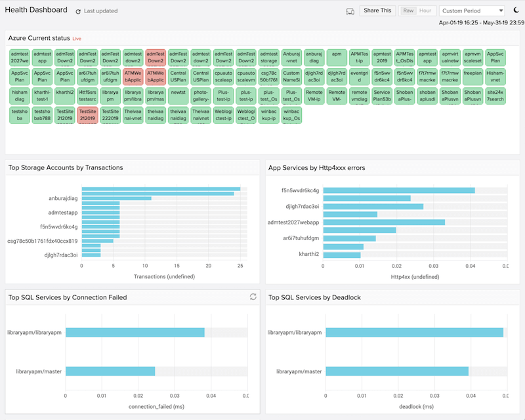This screenshot has height=420, width=525.
Task: Select the admtest2027webapp bar in Http4xxx chart
Action: (x=384, y=222)
